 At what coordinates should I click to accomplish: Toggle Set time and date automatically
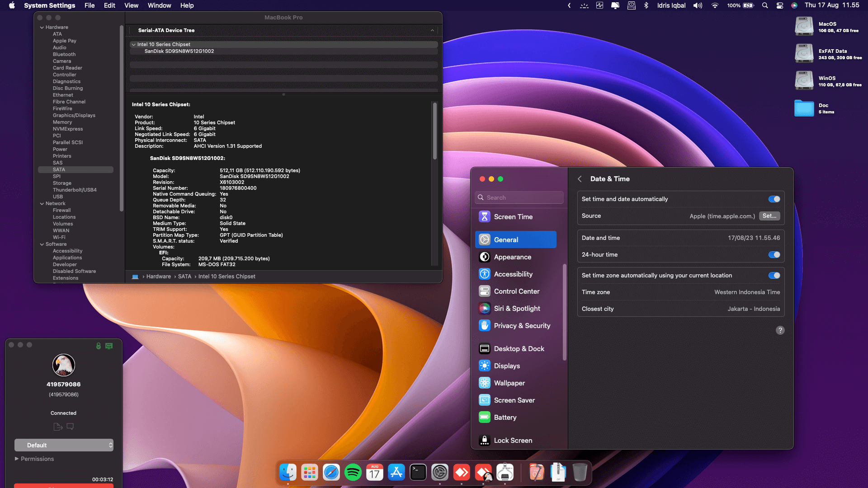pos(774,199)
